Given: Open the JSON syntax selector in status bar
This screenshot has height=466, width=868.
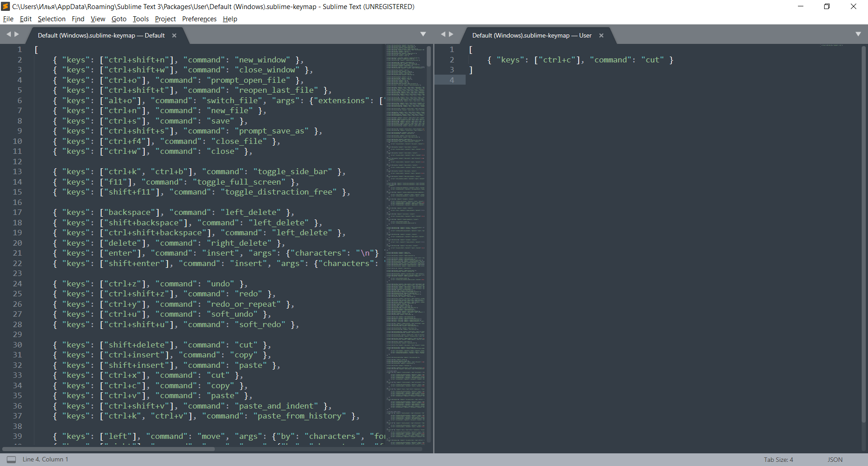Looking at the screenshot, I should pyautogui.click(x=835, y=459).
